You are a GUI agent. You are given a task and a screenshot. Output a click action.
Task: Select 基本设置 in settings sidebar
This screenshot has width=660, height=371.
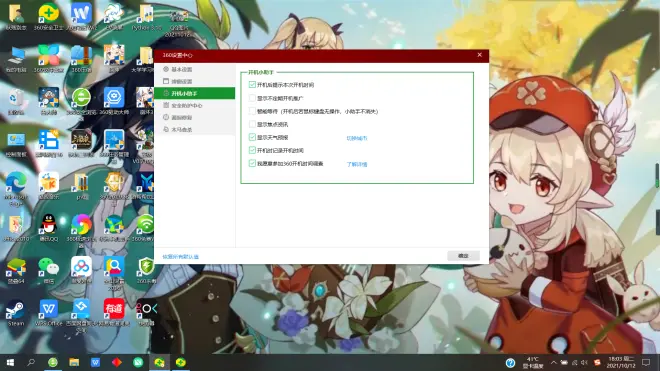pos(195,69)
